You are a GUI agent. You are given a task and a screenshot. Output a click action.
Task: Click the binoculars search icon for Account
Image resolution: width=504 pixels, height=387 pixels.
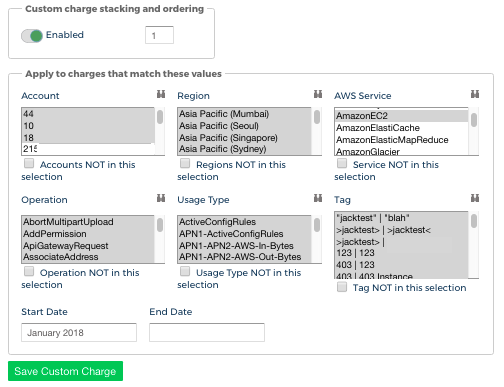point(161,94)
